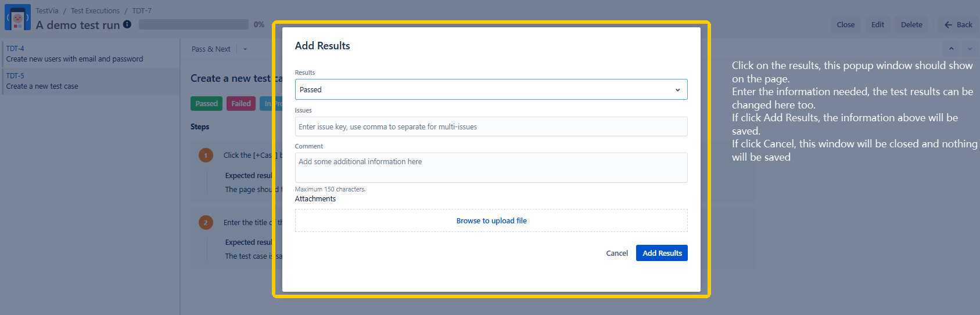This screenshot has width=980, height=315.
Task: Click the info icon beside the test run title
Action: [127, 24]
